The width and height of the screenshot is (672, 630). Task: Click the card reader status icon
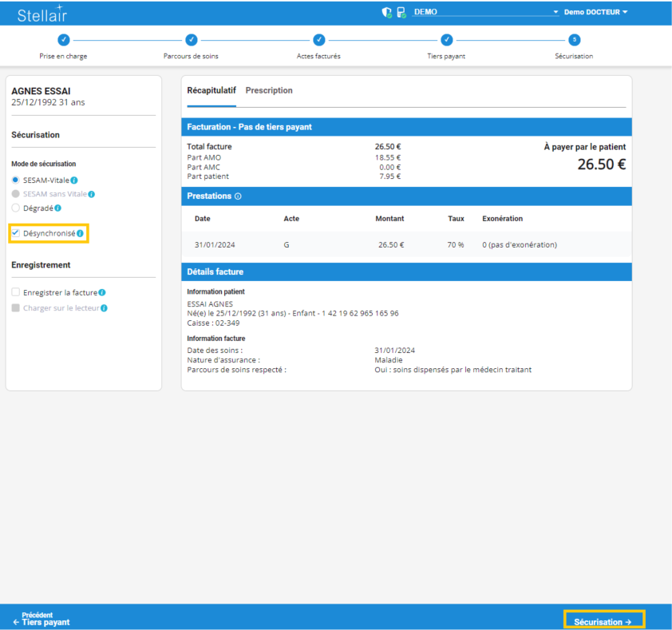click(x=401, y=13)
